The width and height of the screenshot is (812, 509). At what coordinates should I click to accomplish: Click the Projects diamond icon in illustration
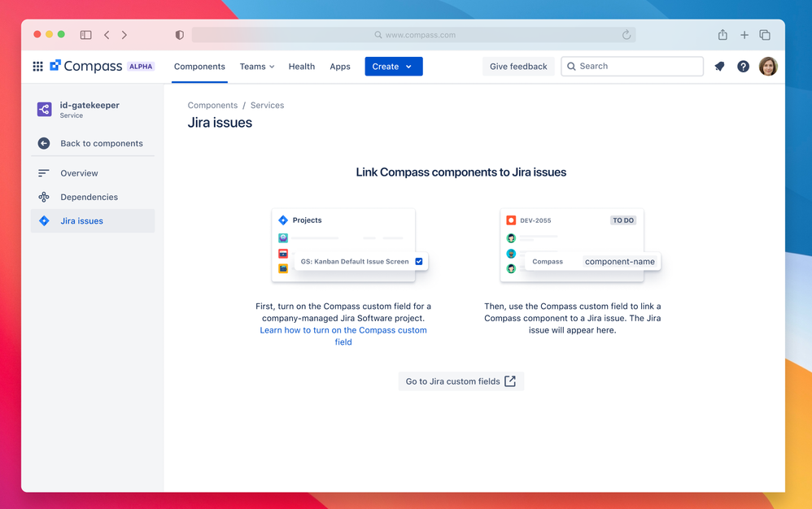pyautogui.click(x=283, y=220)
